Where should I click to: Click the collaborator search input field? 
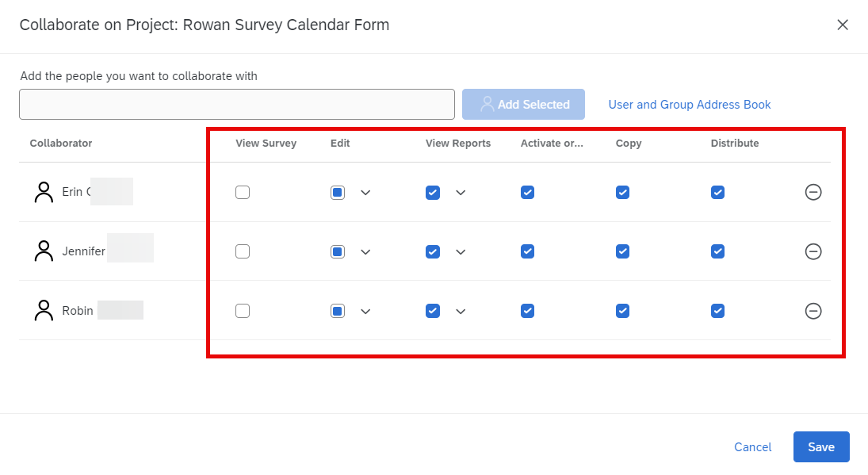click(236, 105)
